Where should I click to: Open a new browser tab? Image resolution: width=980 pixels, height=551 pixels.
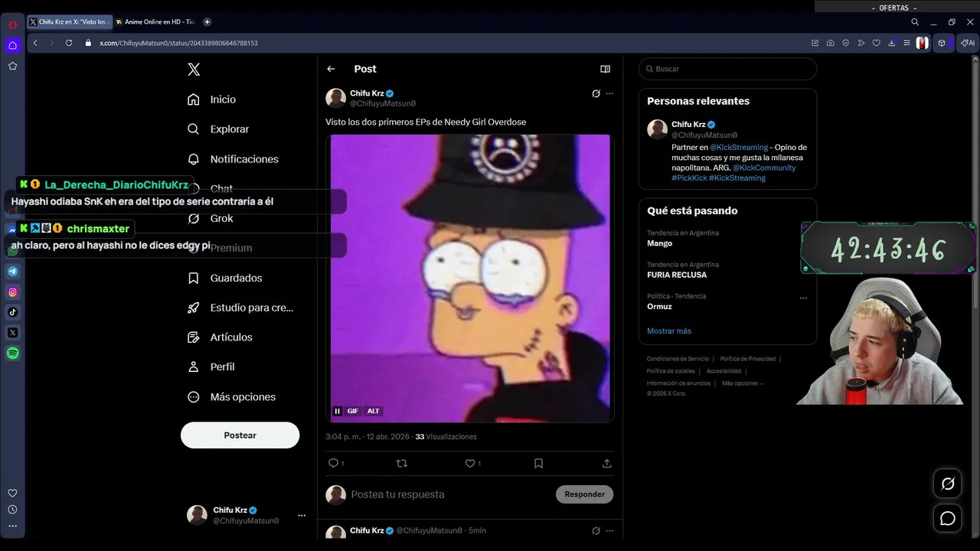point(207,22)
